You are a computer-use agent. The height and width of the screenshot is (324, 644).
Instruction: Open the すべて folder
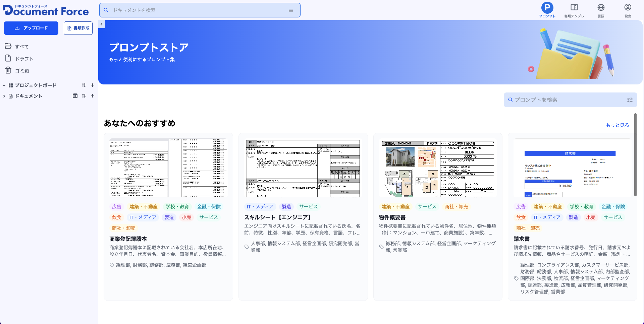pyautogui.click(x=21, y=47)
